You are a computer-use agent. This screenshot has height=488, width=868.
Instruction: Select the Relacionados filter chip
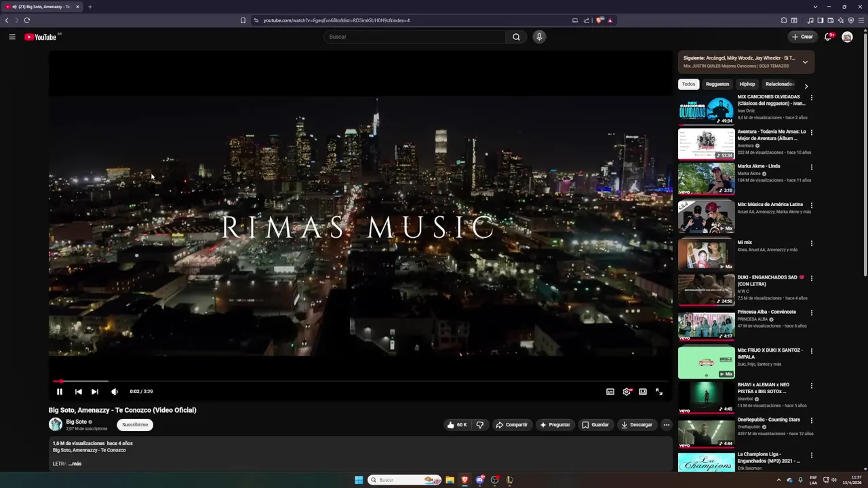[780, 84]
